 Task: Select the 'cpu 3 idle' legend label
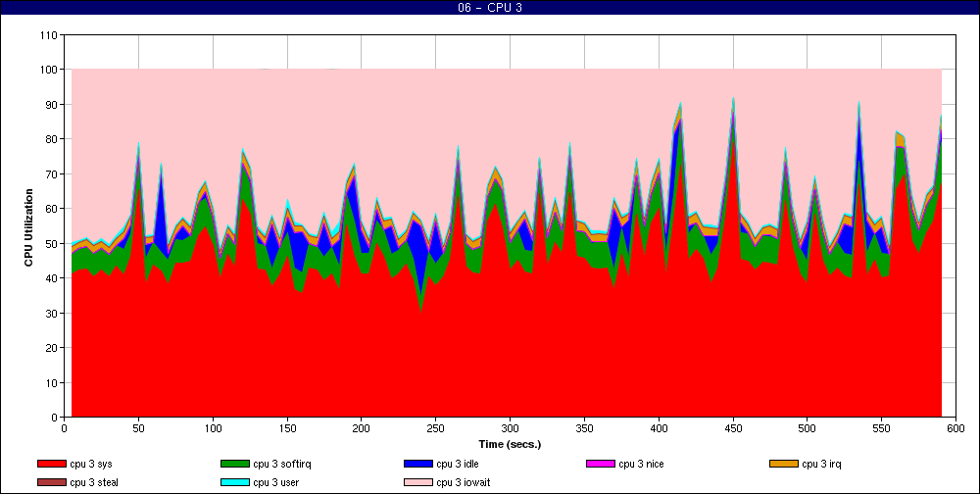point(458,465)
